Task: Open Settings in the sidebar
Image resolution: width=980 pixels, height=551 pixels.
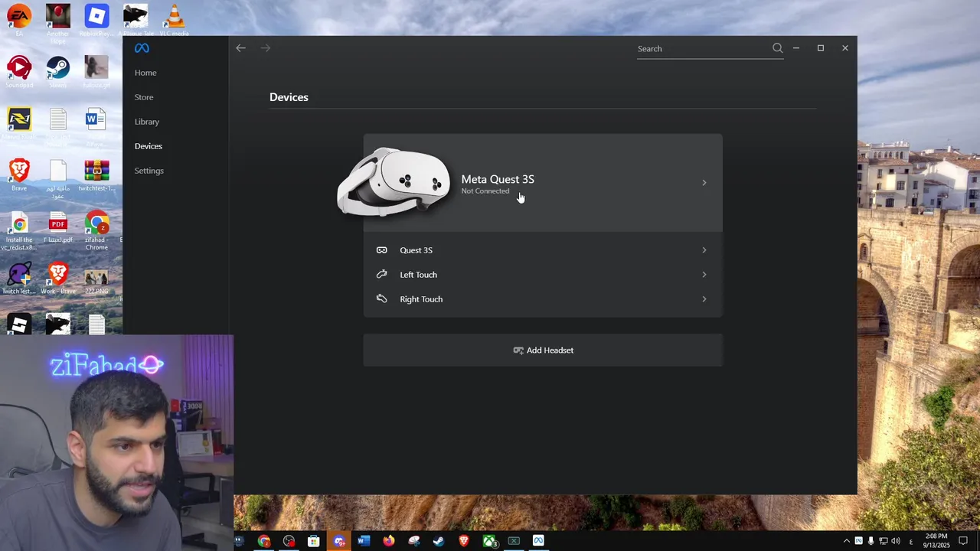Action: pos(149,171)
